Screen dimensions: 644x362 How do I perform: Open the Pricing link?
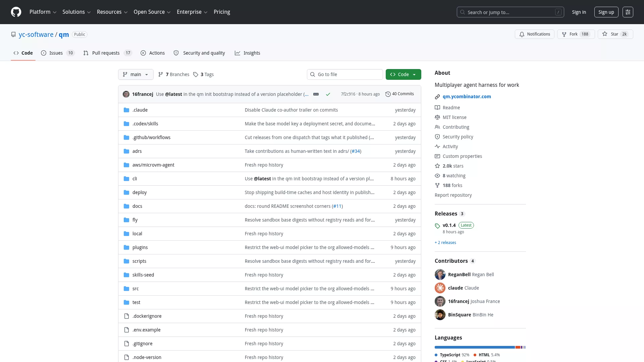(222, 12)
